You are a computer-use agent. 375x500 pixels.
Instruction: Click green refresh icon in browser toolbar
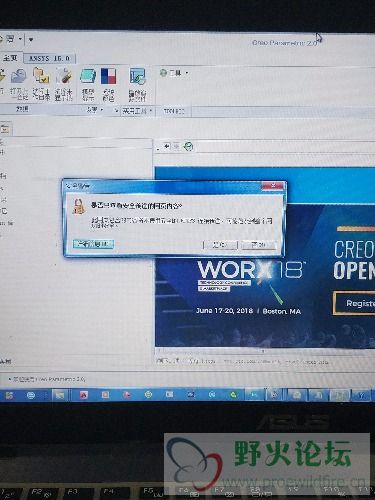tap(189, 146)
